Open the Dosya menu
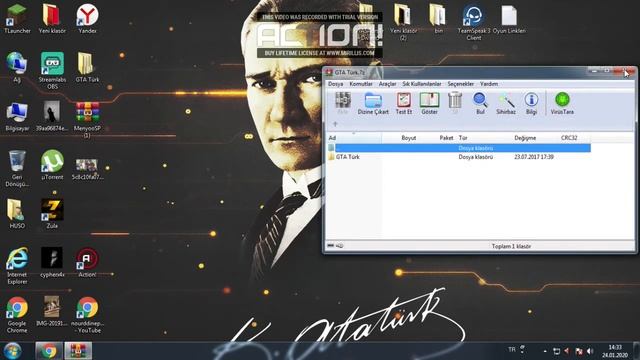 pyautogui.click(x=336, y=84)
